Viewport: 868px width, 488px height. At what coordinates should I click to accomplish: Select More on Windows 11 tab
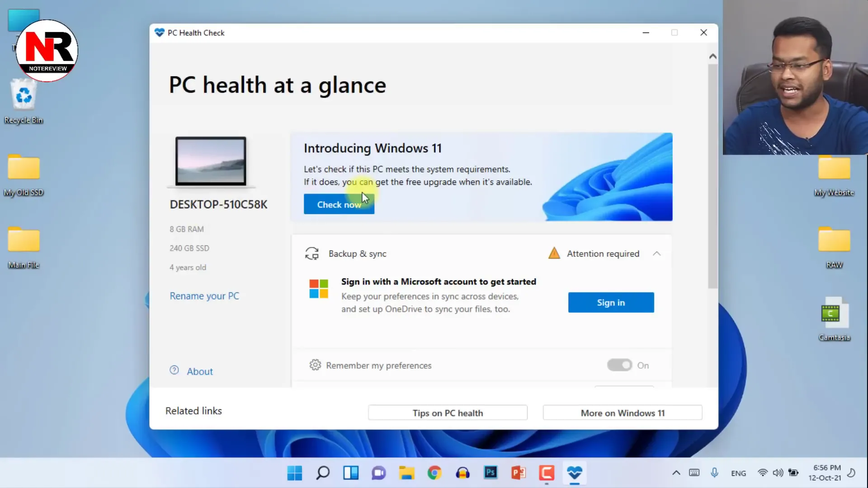coord(623,413)
